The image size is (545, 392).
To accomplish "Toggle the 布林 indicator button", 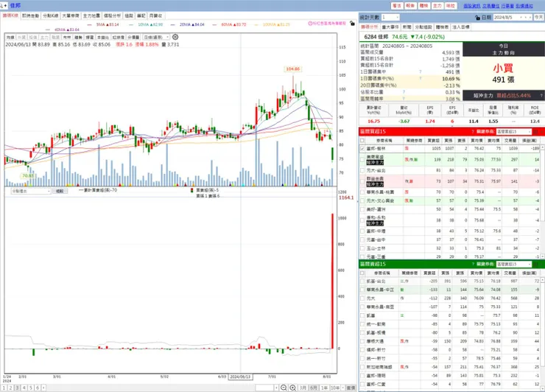I will coord(67,38).
